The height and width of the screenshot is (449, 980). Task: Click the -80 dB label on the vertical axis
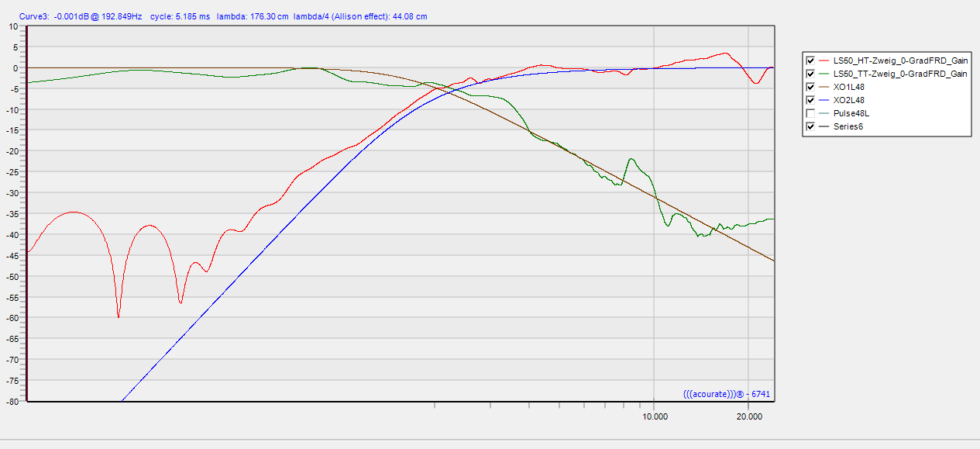(x=11, y=402)
